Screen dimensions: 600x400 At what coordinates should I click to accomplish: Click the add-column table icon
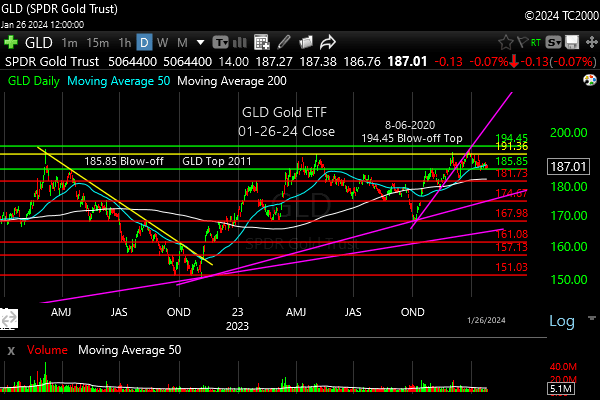point(262,42)
